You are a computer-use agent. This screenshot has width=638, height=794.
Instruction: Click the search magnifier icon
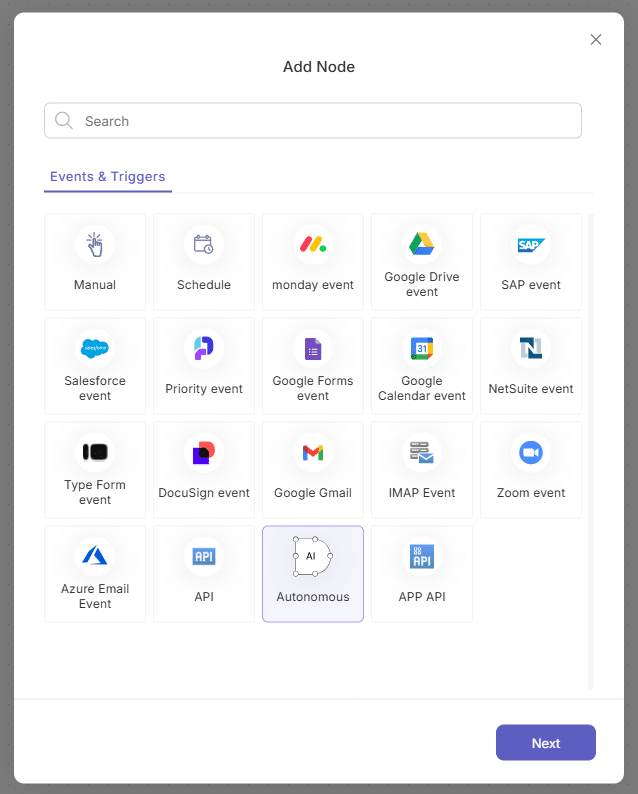click(x=64, y=121)
